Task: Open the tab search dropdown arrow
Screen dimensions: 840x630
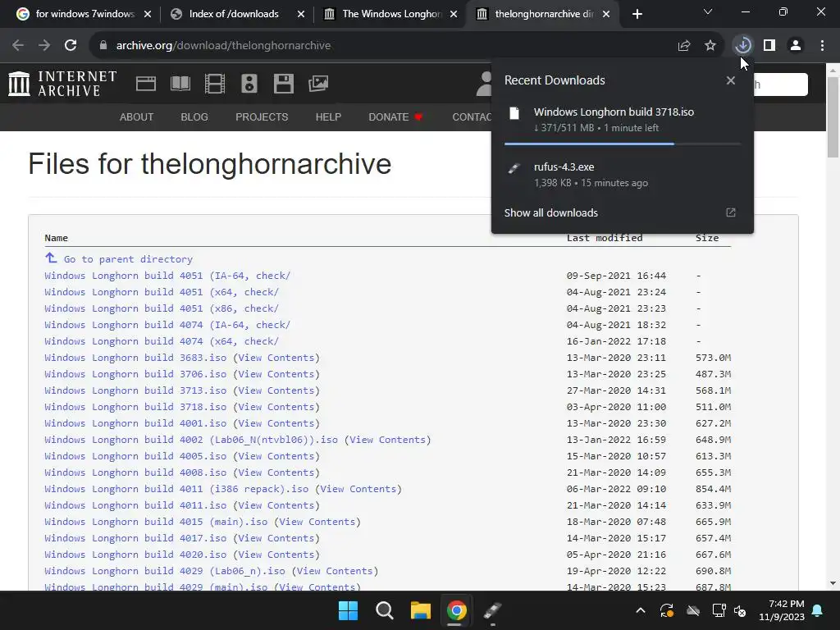Action: pos(708,11)
